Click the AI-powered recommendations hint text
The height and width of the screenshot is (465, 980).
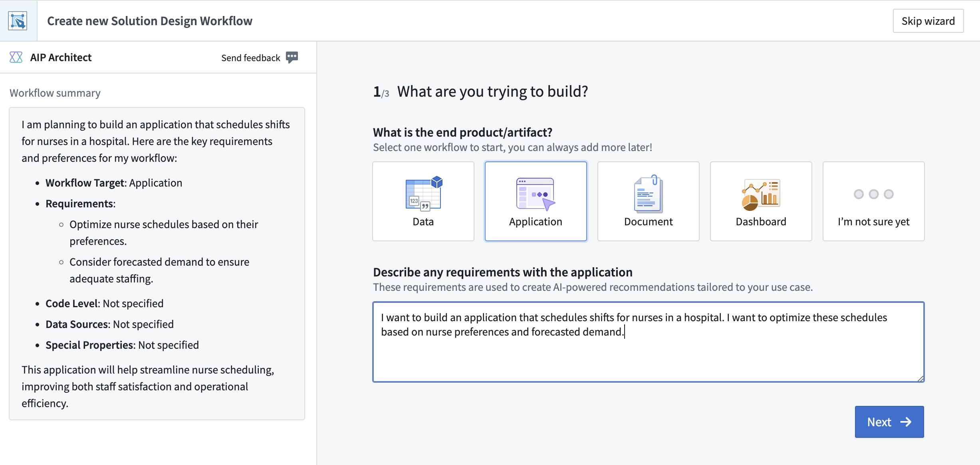[593, 287]
